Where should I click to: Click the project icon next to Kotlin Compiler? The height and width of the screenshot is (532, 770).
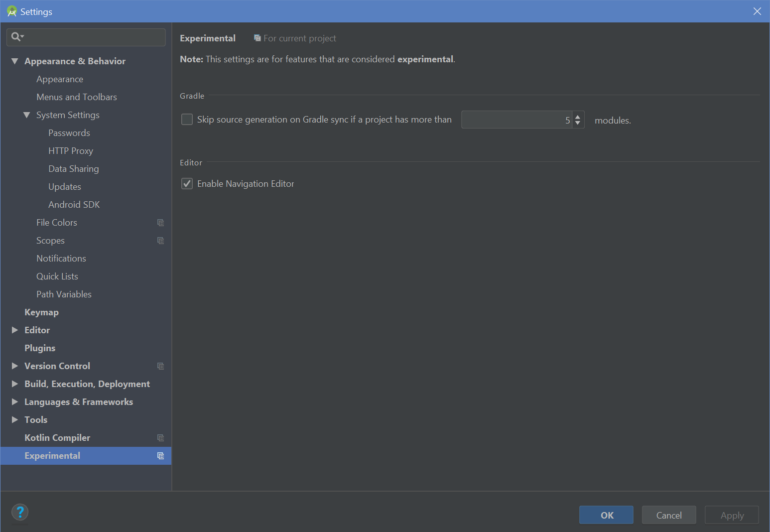[160, 438]
